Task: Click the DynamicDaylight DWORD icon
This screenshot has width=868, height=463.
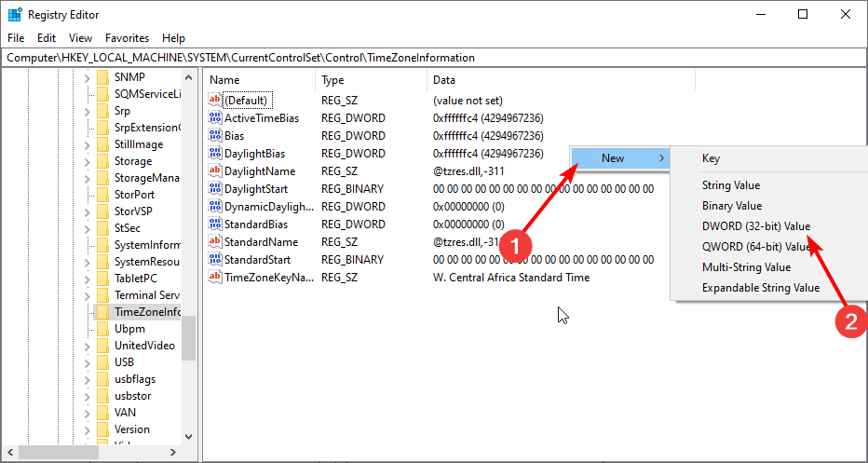Action: (214, 207)
